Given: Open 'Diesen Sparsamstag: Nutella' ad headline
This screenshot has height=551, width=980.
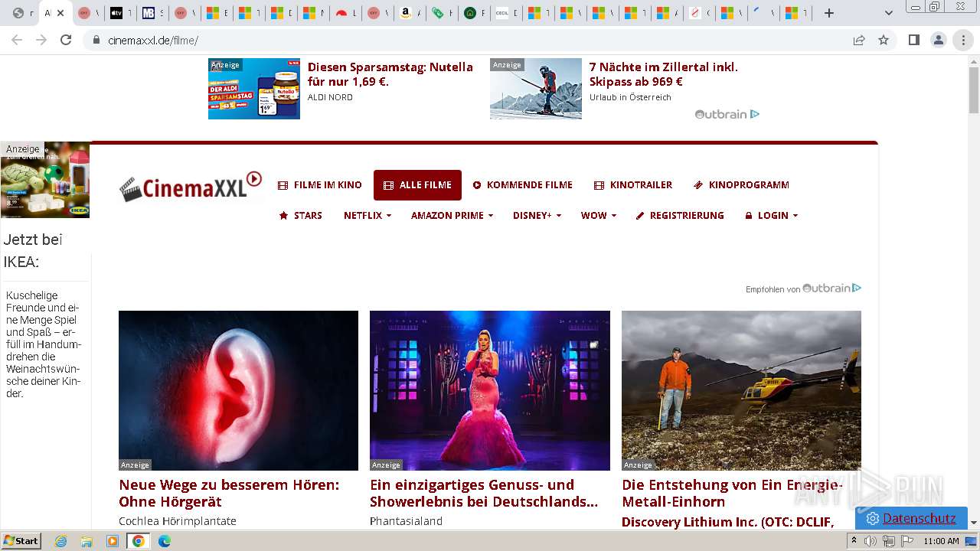Looking at the screenshot, I should 390,74.
